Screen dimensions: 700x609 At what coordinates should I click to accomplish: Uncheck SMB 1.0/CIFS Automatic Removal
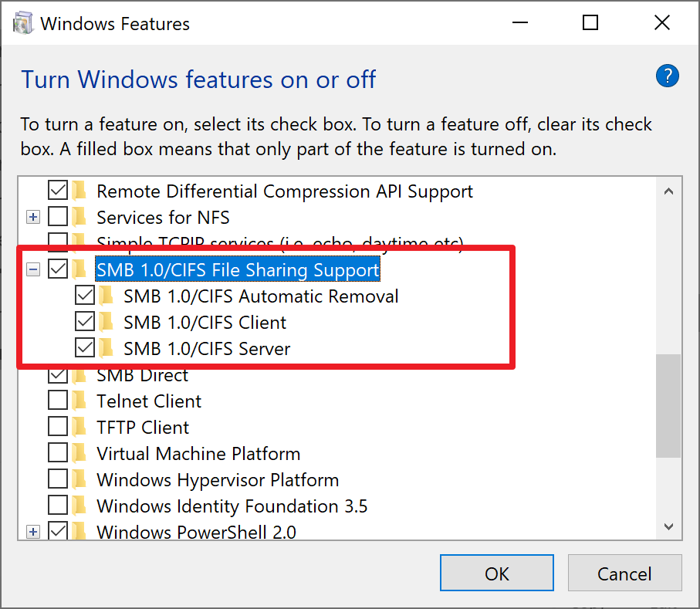pos(85,296)
